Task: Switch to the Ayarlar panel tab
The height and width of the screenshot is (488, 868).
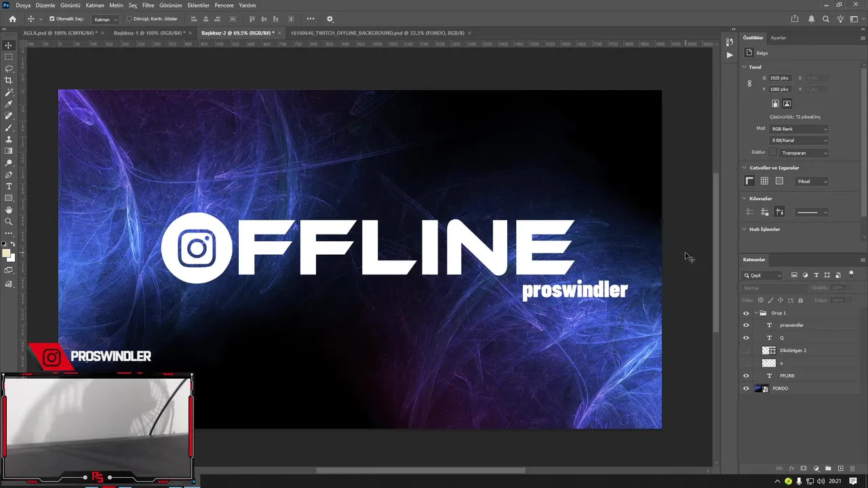Action: [x=778, y=38]
